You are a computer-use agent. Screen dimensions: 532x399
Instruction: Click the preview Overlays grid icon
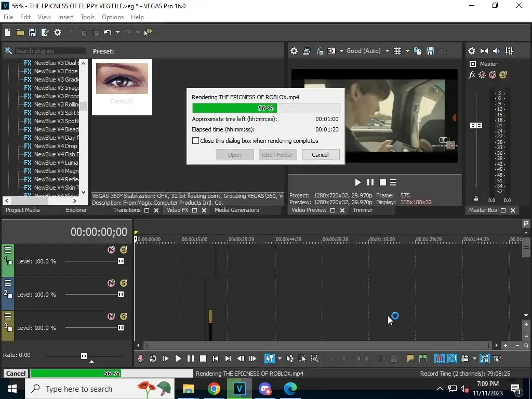point(397,51)
